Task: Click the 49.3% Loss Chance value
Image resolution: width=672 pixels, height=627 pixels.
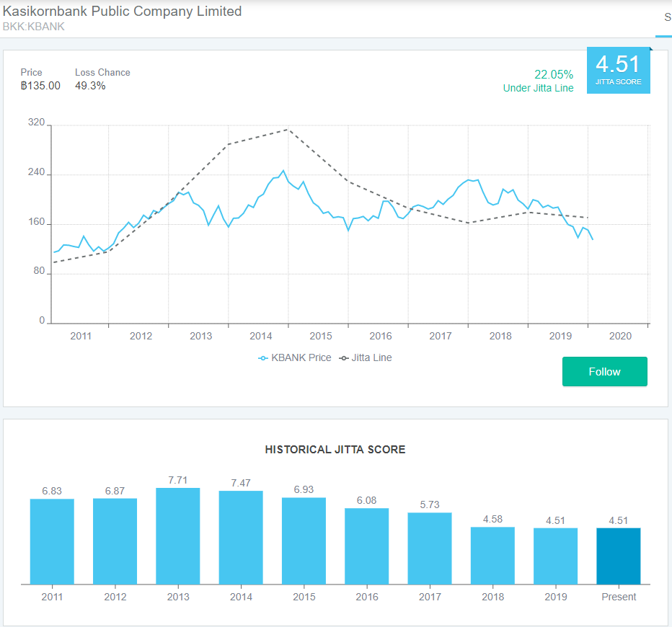Action: click(90, 86)
